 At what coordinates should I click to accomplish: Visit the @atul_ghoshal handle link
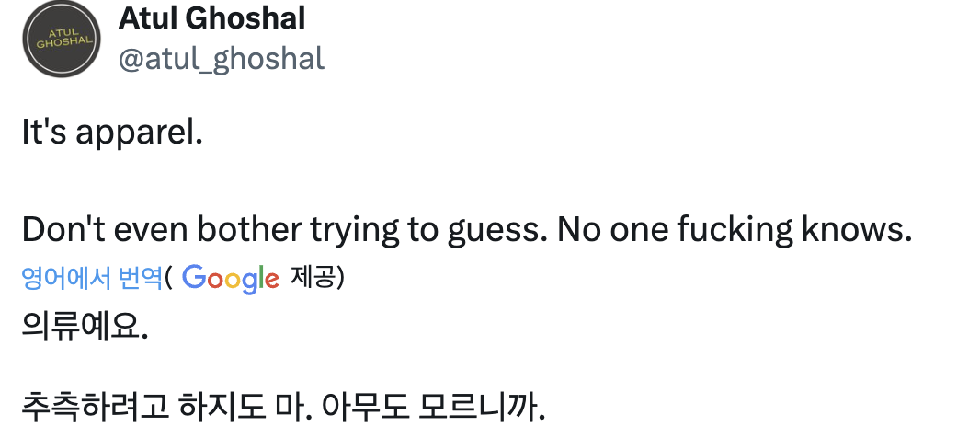(222, 59)
